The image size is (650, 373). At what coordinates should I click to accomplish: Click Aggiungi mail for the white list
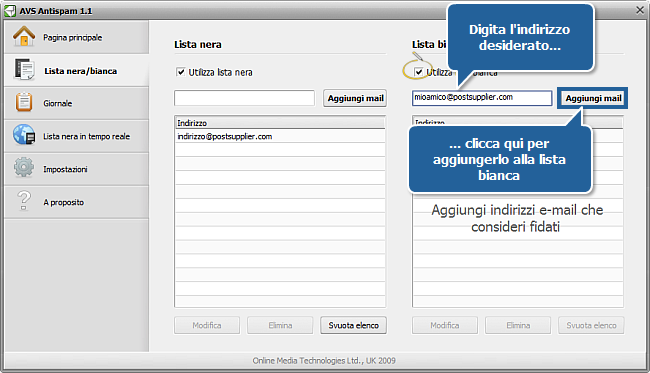[593, 98]
